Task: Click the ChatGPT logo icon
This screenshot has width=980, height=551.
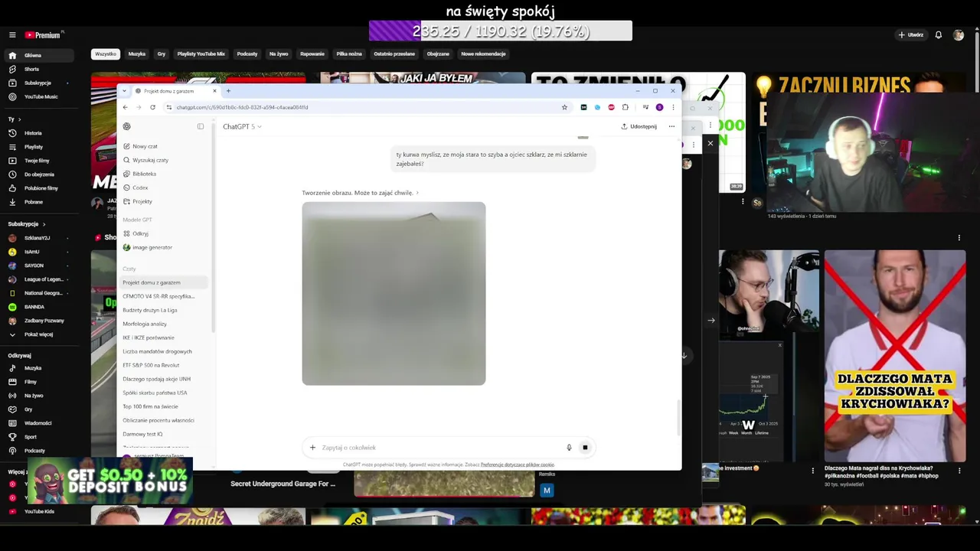Action: tap(127, 126)
